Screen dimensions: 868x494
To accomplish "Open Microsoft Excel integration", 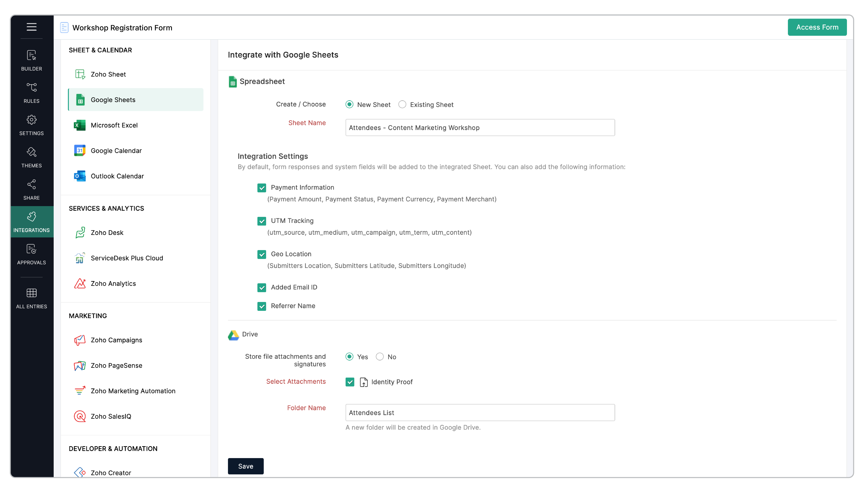I will 114,125.
